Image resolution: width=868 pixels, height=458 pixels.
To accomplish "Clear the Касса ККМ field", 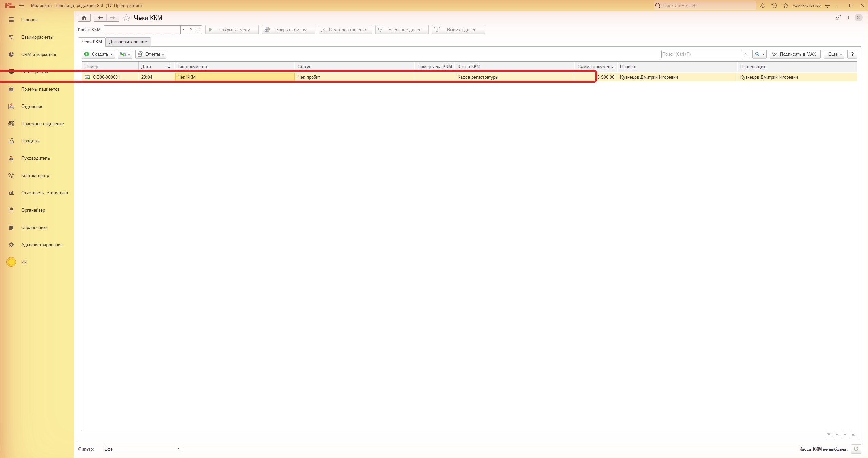I will [191, 30].
